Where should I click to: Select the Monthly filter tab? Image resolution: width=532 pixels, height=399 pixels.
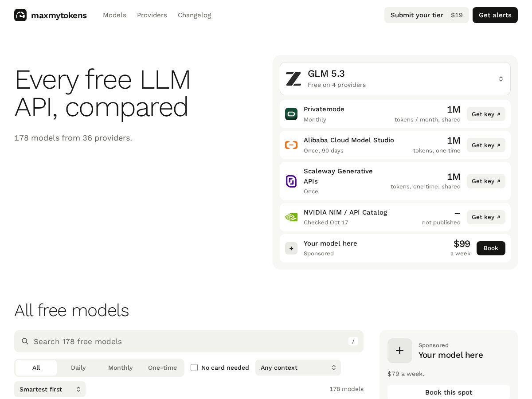[x=120, y=368]
